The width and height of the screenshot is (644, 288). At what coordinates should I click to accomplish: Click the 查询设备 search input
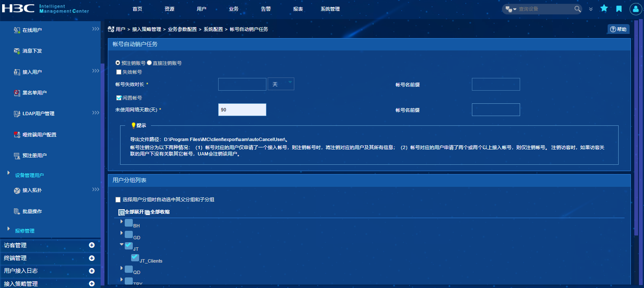545,9
